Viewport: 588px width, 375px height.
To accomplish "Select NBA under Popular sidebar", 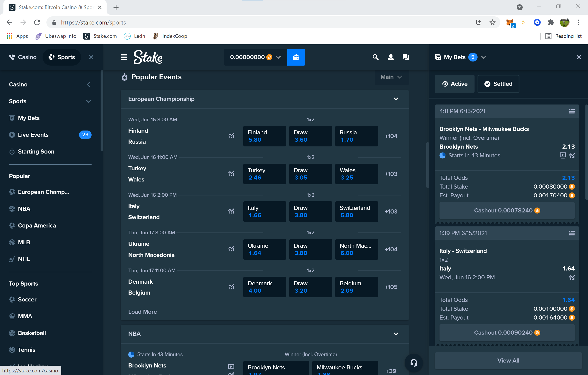I will coord(24,209).
